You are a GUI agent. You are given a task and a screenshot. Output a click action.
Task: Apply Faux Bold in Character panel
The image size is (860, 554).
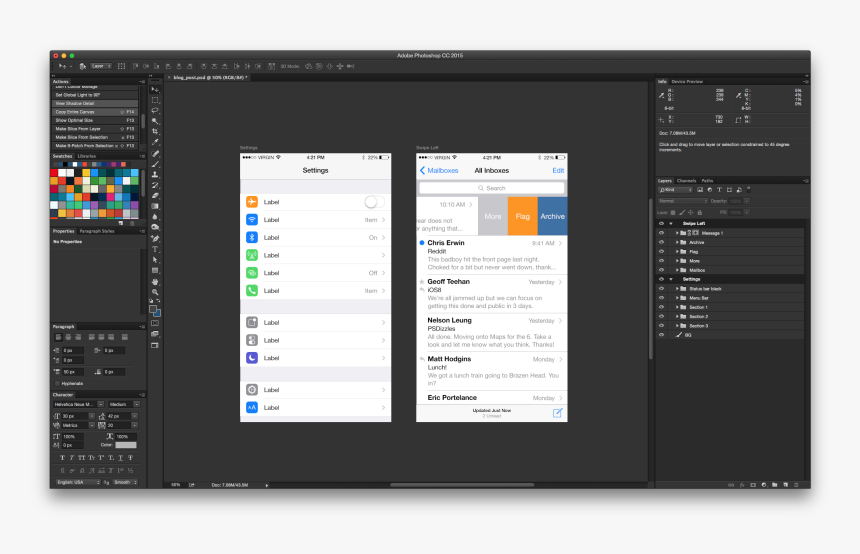point(62,458)
